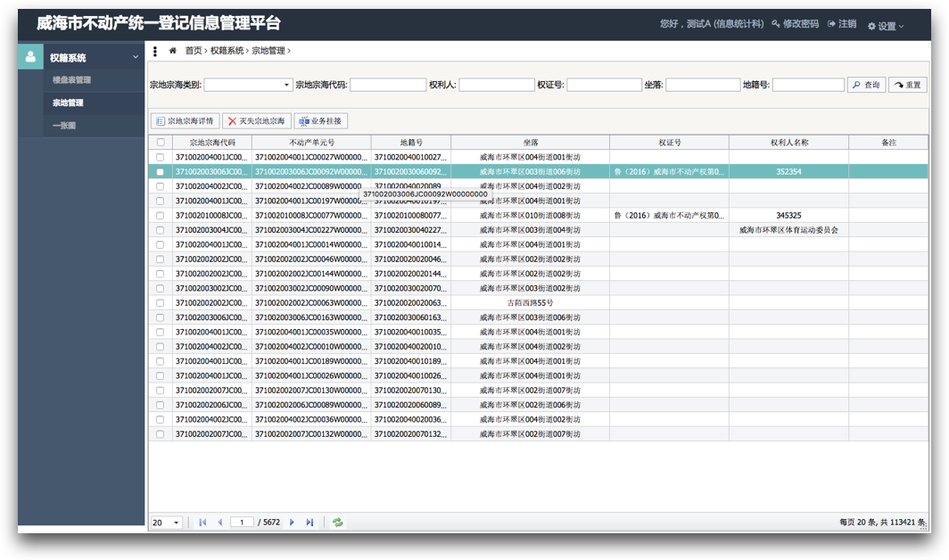Screen dimensions: 949x560
Task: Sort by the 宗地宗海代码 column header
Action: tap(212, 143)
